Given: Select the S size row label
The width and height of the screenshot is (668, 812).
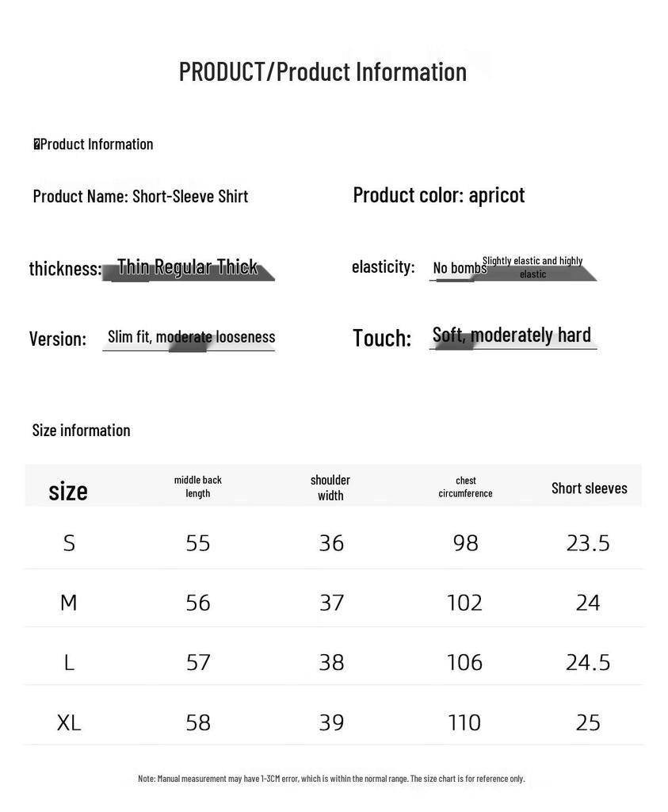Looking at the screenshot, I should coord(69,543).
